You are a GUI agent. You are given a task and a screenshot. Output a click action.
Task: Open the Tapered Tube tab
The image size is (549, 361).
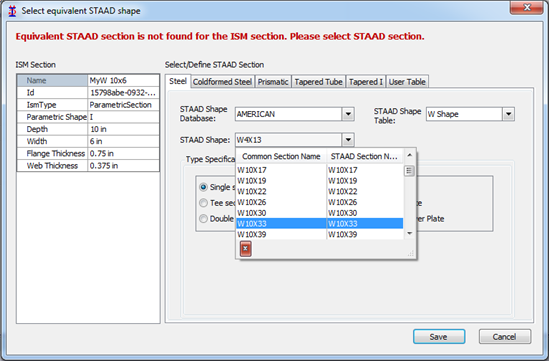click(x=318, y=82)
